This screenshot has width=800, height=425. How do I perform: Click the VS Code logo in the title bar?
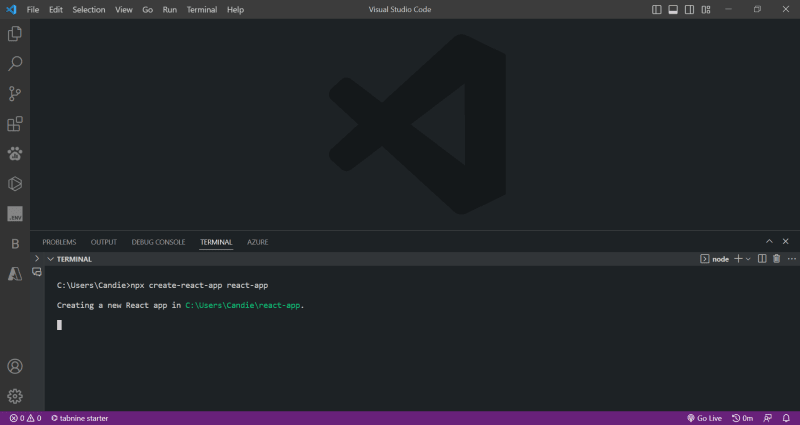coord(11,9)
